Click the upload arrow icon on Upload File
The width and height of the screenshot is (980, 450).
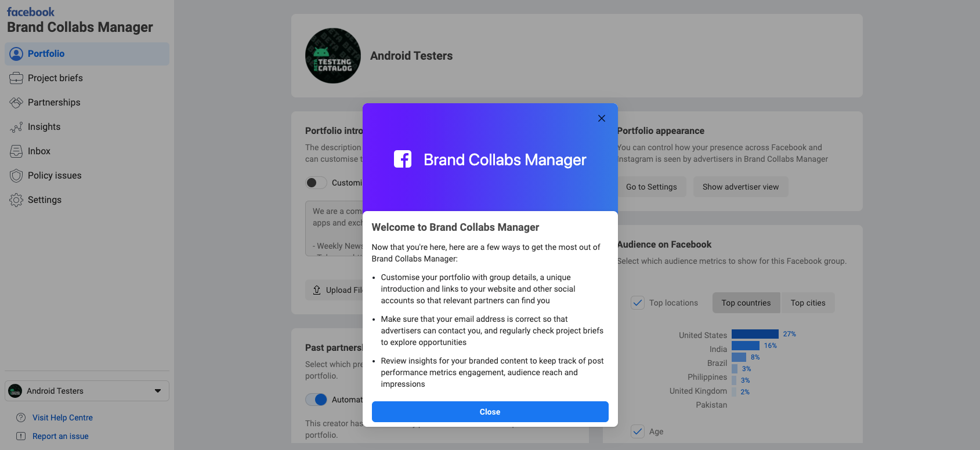click(x=317, y=290)
